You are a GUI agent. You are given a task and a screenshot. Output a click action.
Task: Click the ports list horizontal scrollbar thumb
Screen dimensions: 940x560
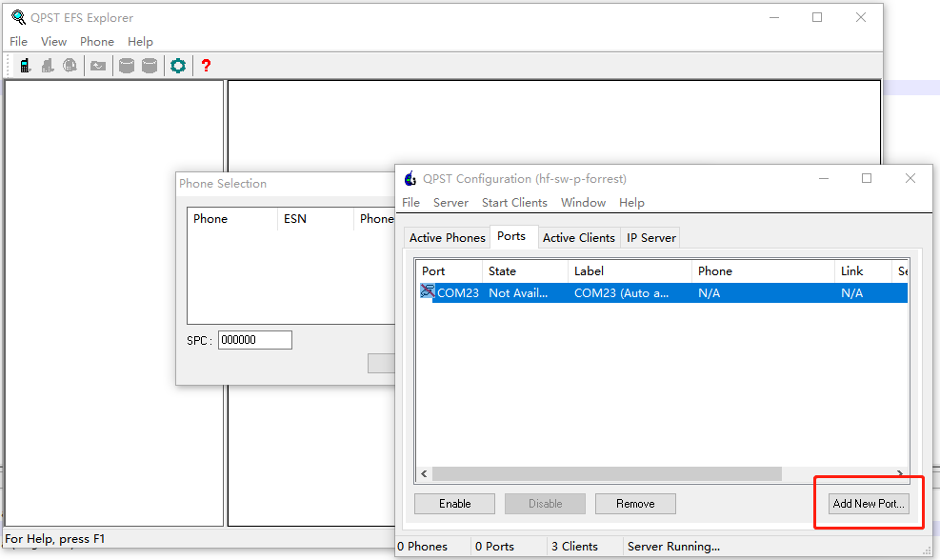click(607, 473)
